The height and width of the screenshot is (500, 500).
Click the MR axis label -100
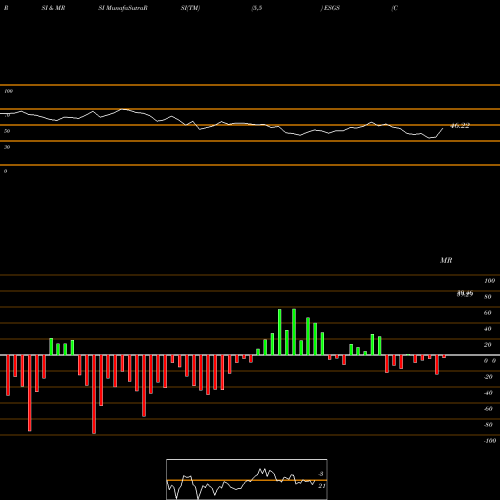pos(490,441)
